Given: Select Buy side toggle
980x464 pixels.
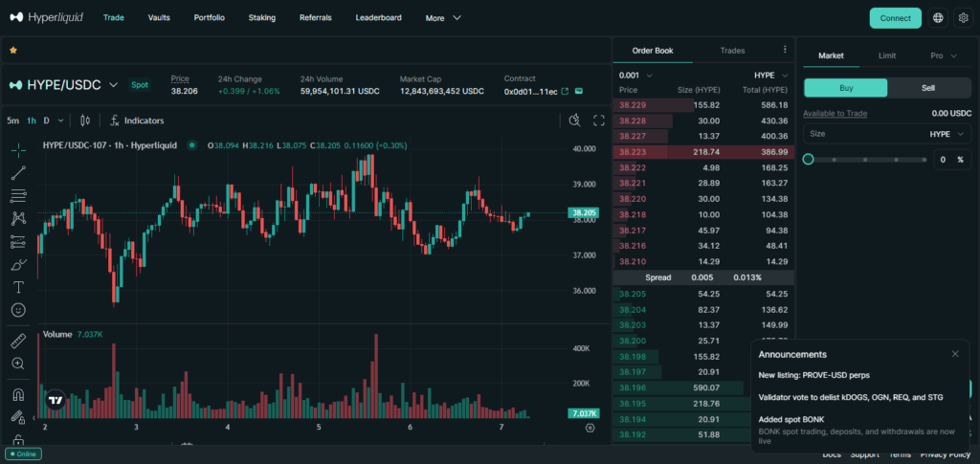Looking at the screenshot, I should pyautogui.click(x=846, y=88).
